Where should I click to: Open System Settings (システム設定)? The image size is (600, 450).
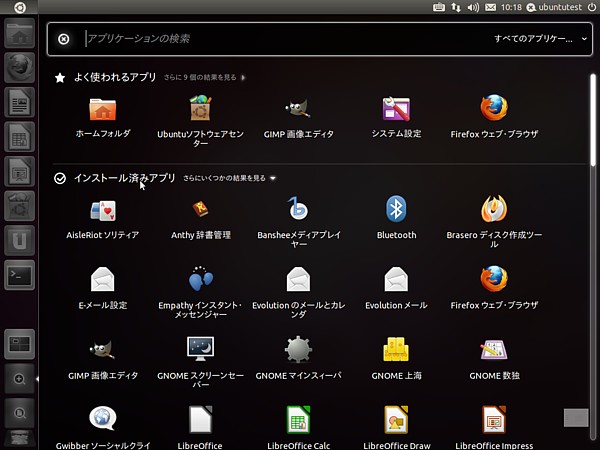click(396, 109)
